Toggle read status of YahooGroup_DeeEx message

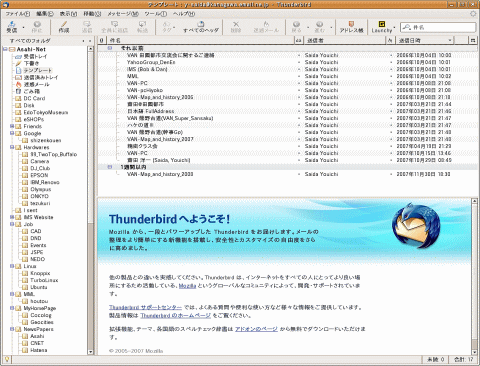(x=299, y=62)
